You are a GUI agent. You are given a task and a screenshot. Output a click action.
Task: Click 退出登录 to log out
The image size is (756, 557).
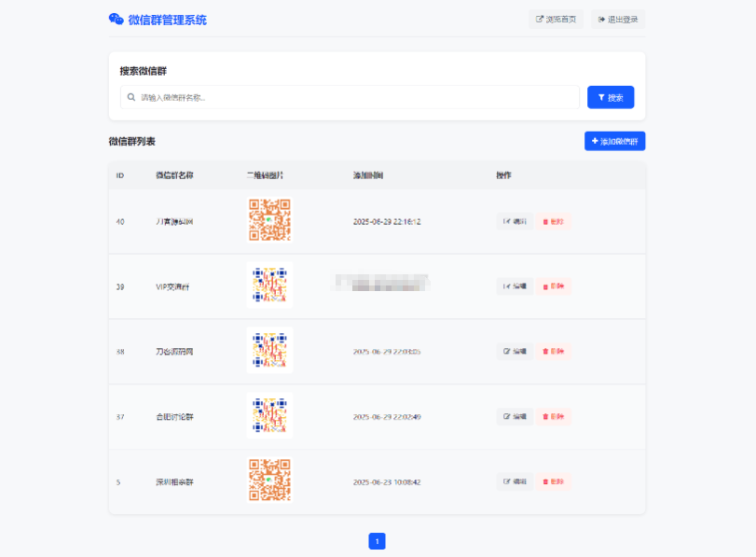pos(617,19)
